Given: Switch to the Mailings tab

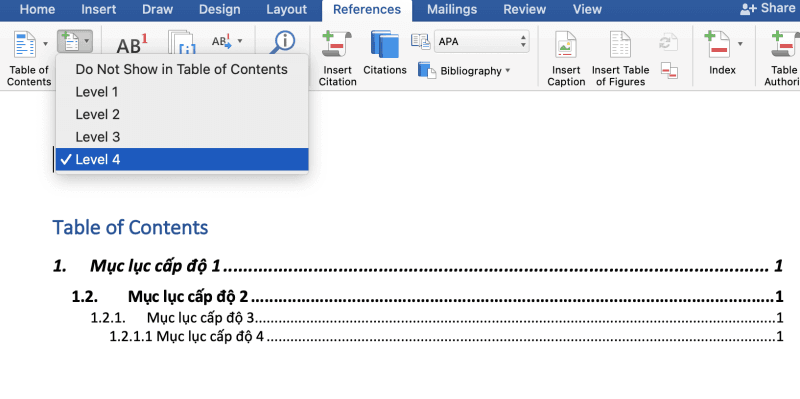Looking at the screenshot, I should coord(452,9).
